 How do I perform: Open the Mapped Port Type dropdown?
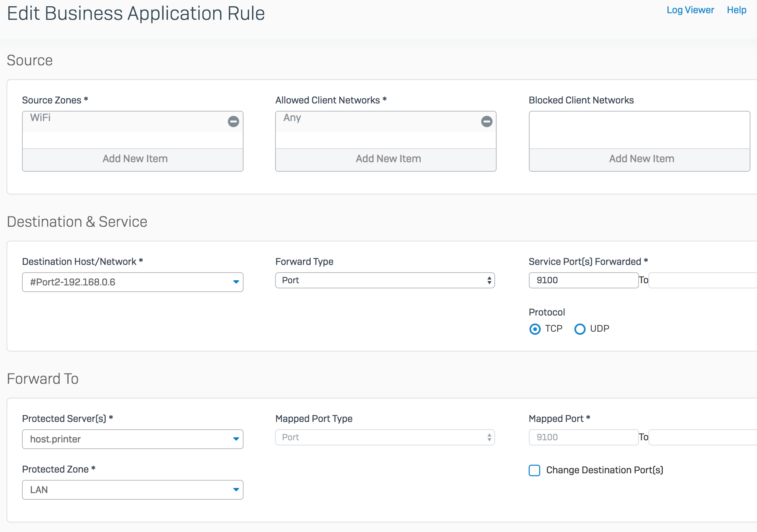pos(385,437)
